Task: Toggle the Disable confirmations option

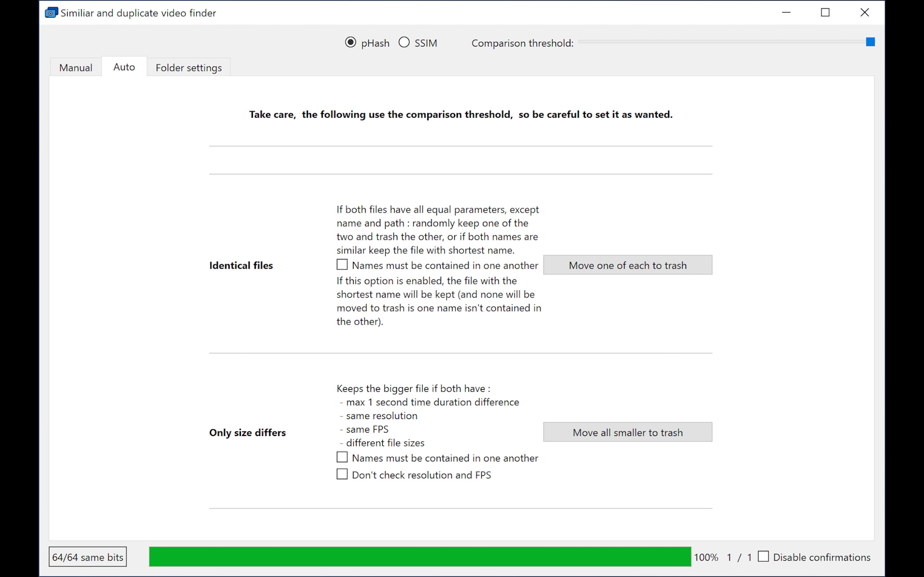Action: point(764,557)
